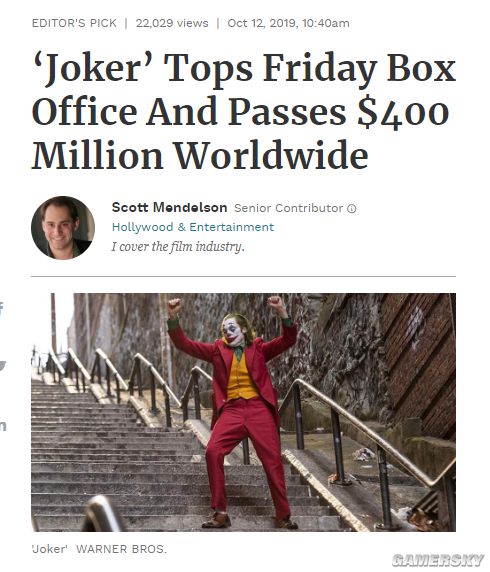Click the info icon beside Senior Contributor

tap(351, 209)
